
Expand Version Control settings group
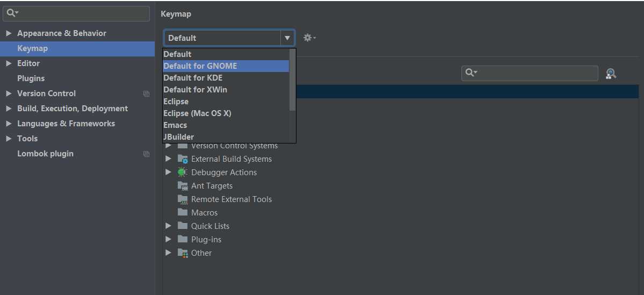click(9, 93)
